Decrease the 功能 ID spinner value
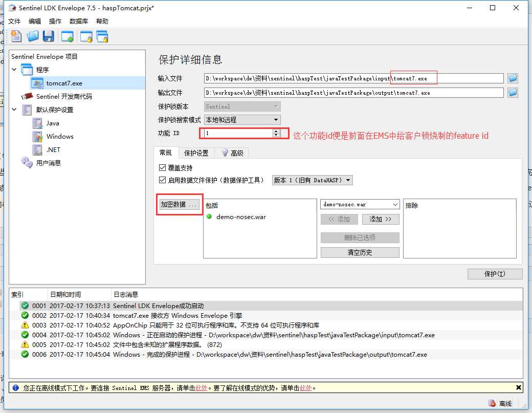This screenshot has height=413, width=532. click(276, 135)
